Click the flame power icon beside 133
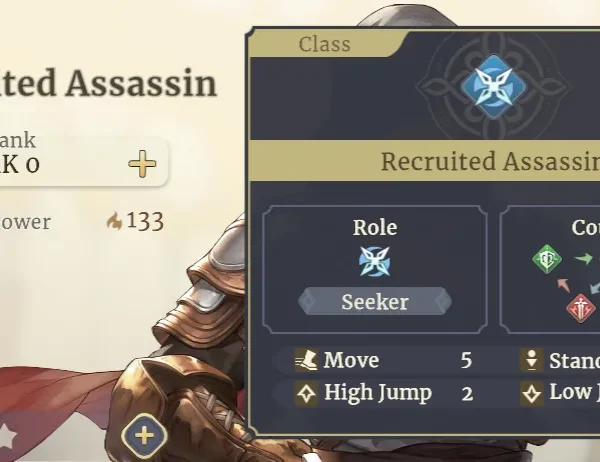This screenshot has width=600, height=462. [114, 221]
